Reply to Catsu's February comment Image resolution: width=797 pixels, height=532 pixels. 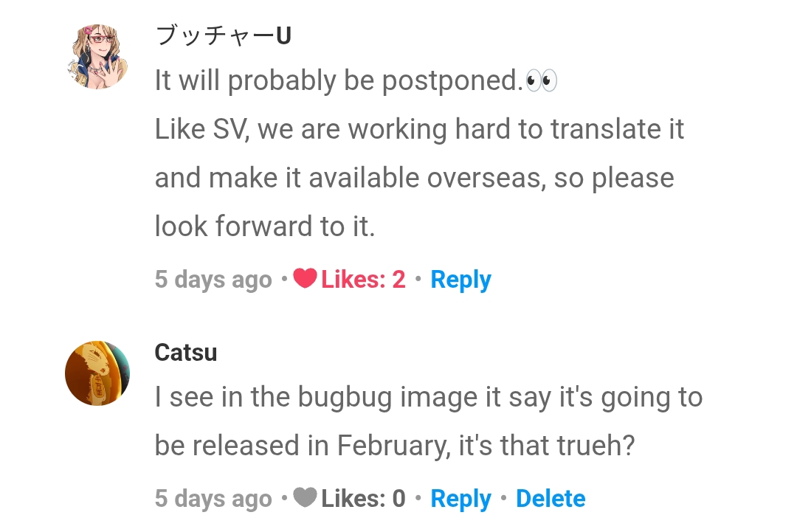[x=460, y=499]
